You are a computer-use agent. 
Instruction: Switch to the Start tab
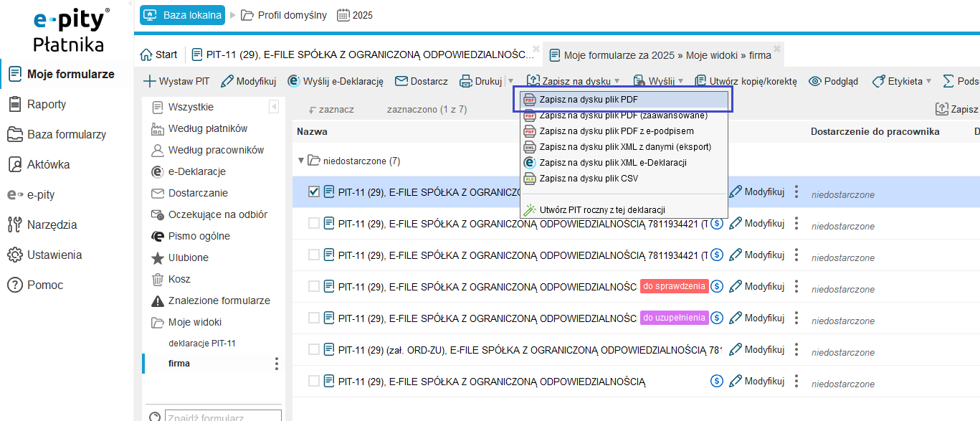(158, 55)
